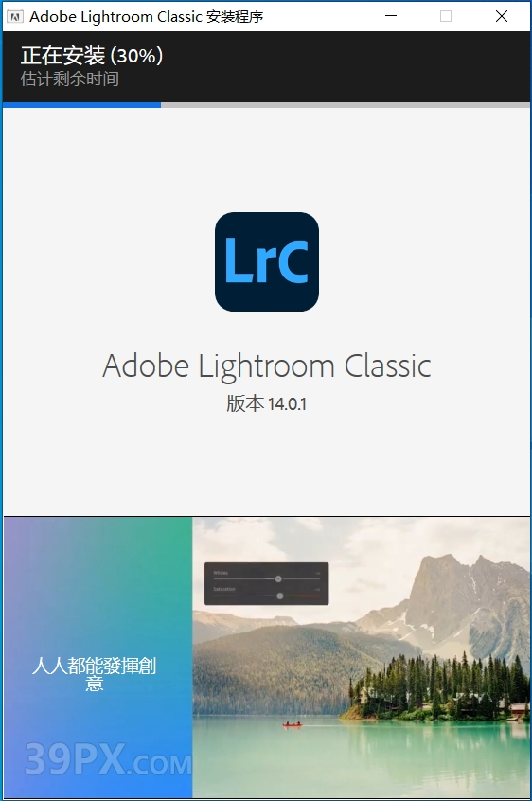
Task: Click the unfilled gray part of progress bar
Action: pos(346,105)
